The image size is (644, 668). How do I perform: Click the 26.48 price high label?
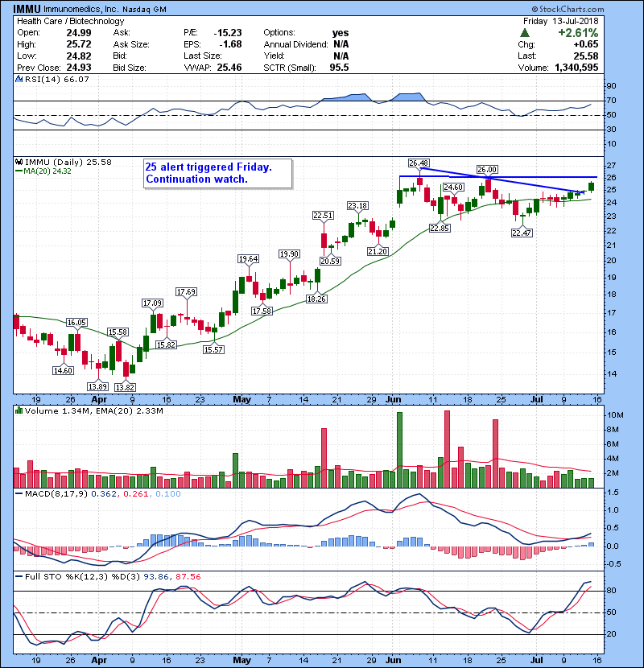click(x=419, y=163)
